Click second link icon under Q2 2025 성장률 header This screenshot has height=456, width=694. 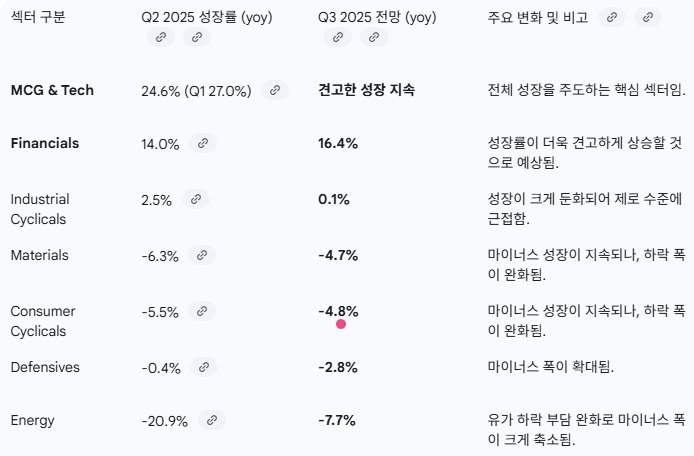coord(197,37)
